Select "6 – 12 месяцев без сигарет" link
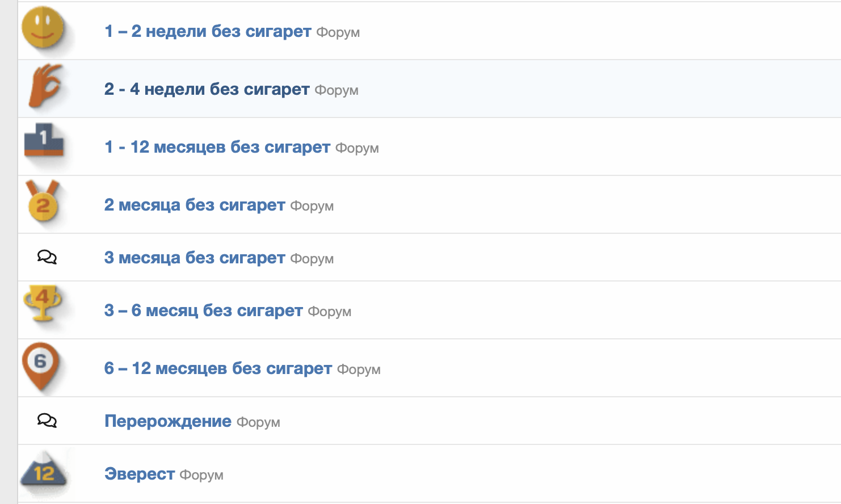The height and width of the screenshot is (504, 841). click(218, 368)
